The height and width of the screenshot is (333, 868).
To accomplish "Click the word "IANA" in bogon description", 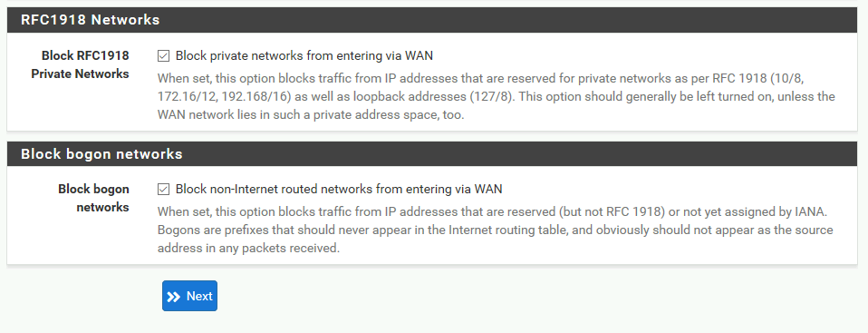I will tap(810, 211).
